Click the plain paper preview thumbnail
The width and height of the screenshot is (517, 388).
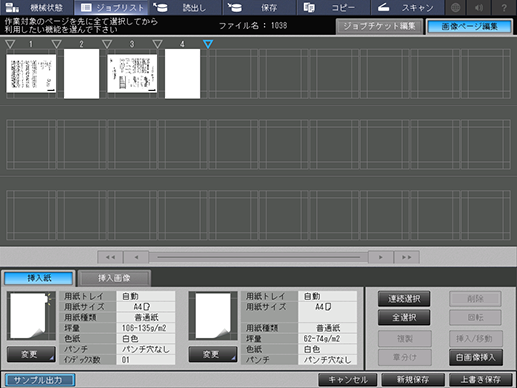coord(213,315)
